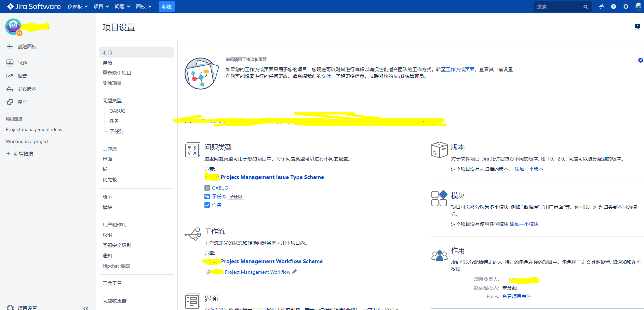
Task: Click the 新建 button
Action: coord(166,6)
